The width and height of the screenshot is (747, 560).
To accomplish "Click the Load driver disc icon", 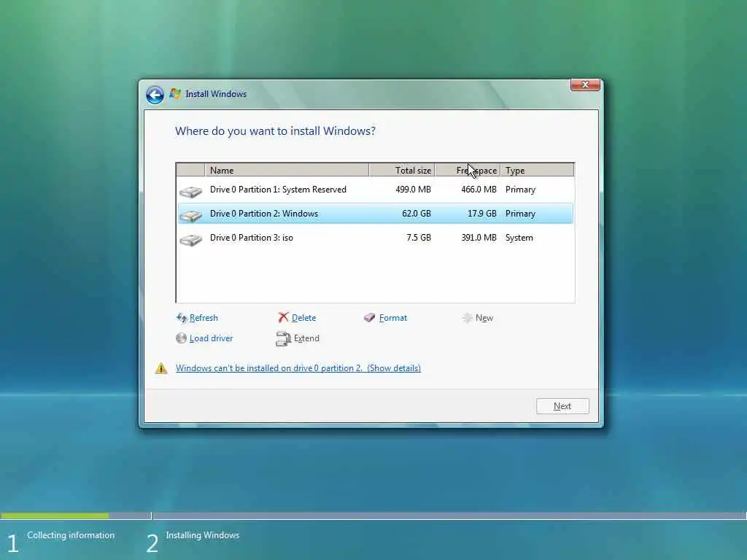I will [x=181, y=338].
